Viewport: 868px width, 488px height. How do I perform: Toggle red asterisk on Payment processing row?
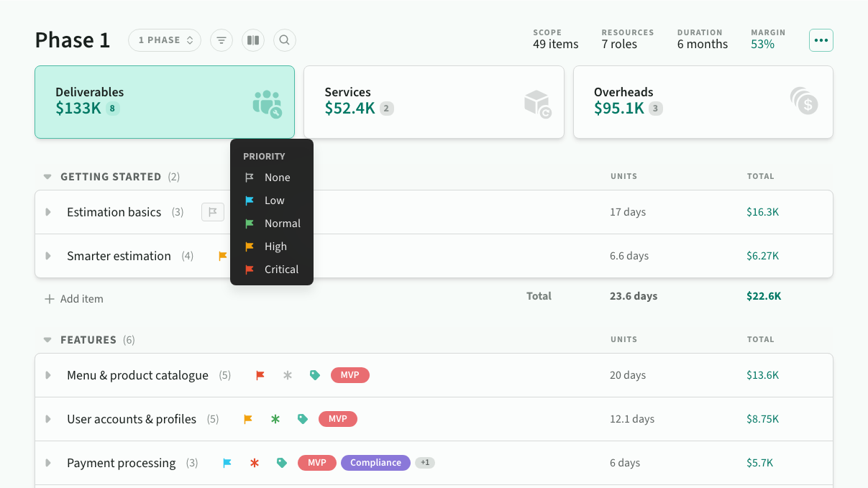click(x=255, y=463)
